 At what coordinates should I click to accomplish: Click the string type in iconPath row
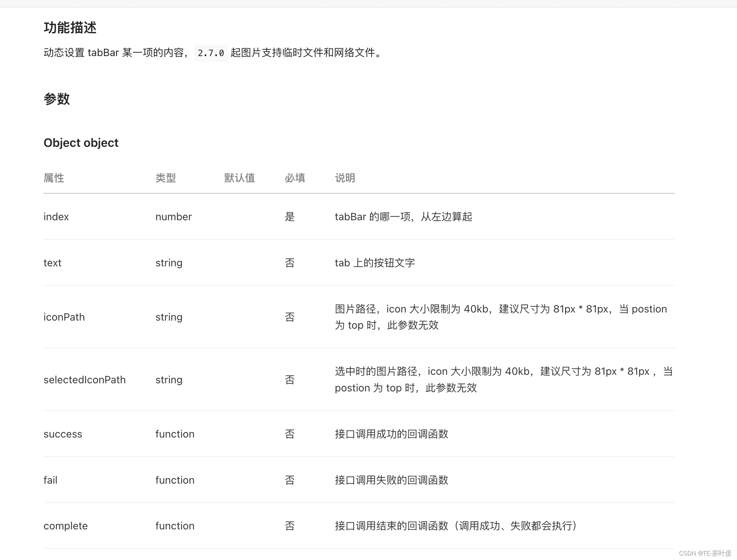click(x=169, y=317)
